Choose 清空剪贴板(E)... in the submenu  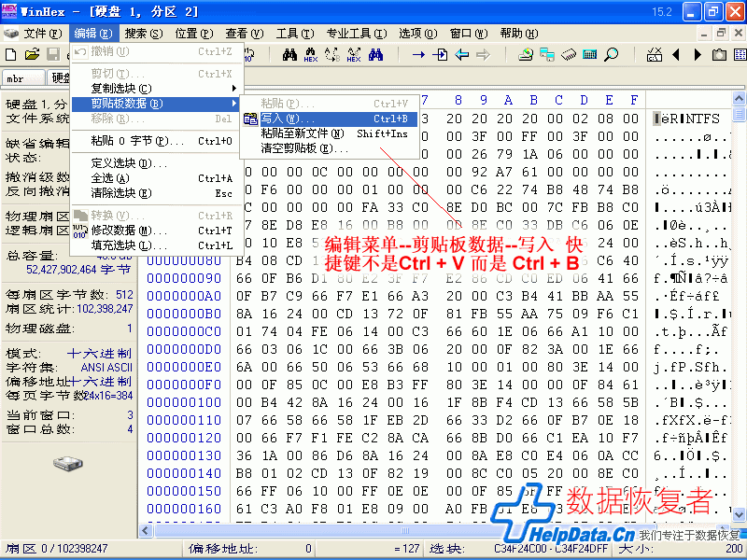pos(330,148)
